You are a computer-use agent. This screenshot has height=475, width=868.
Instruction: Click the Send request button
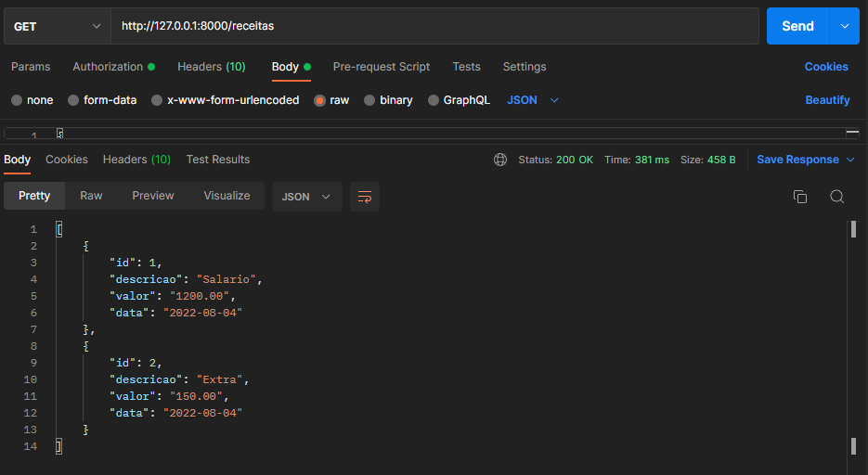point(797,26)
